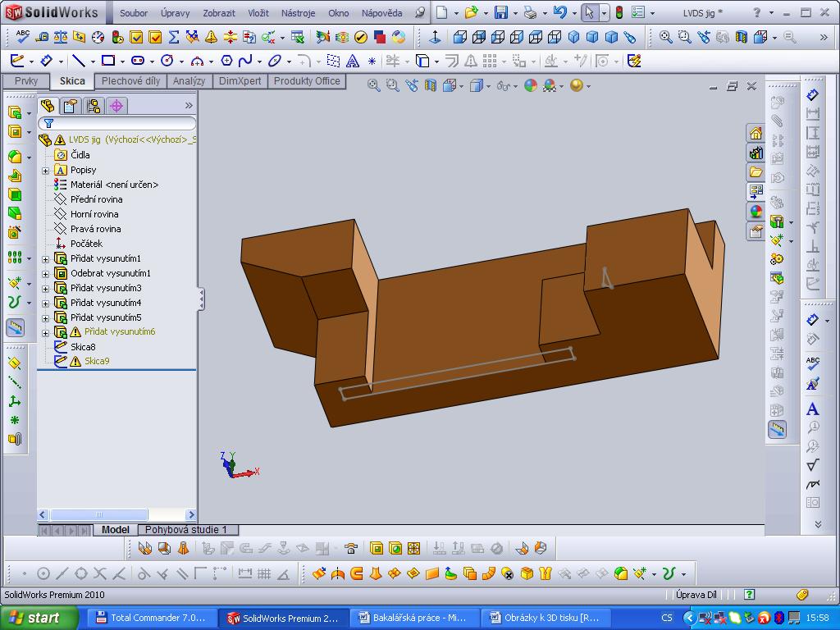Expand the Popisy tree node
This screenshot has width=840, height=630.
pyautogui.click(x=46, y=171)
